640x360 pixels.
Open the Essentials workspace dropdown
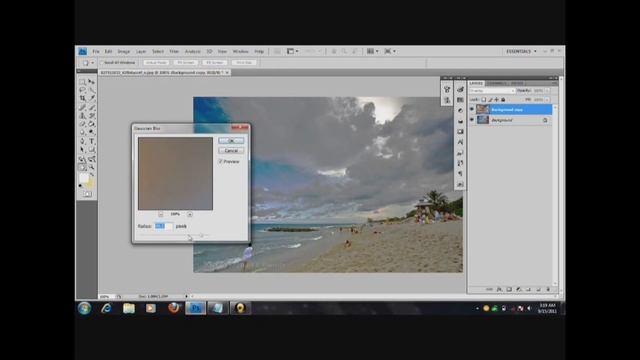(521, 51)
